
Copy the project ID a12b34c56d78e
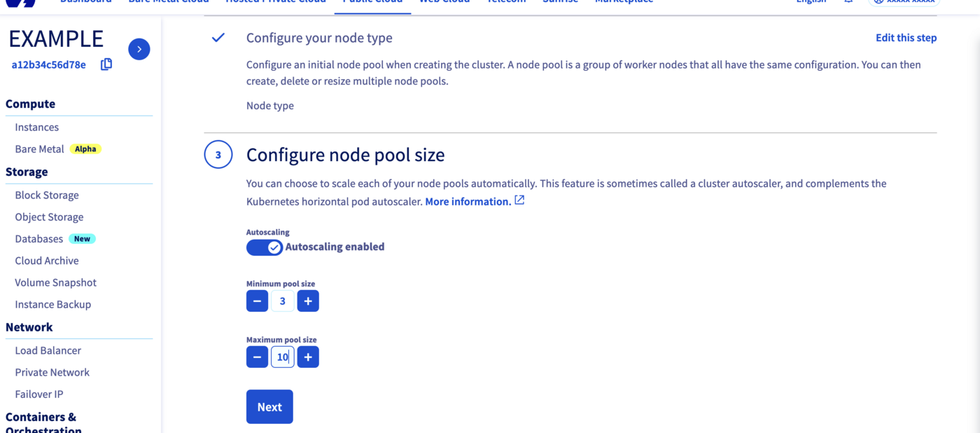point(106,64)
